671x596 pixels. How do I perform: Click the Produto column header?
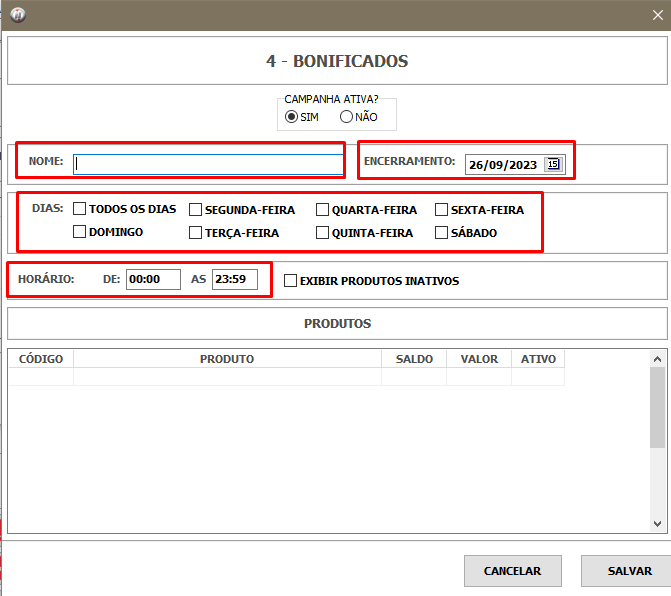(x=227, y=359)
